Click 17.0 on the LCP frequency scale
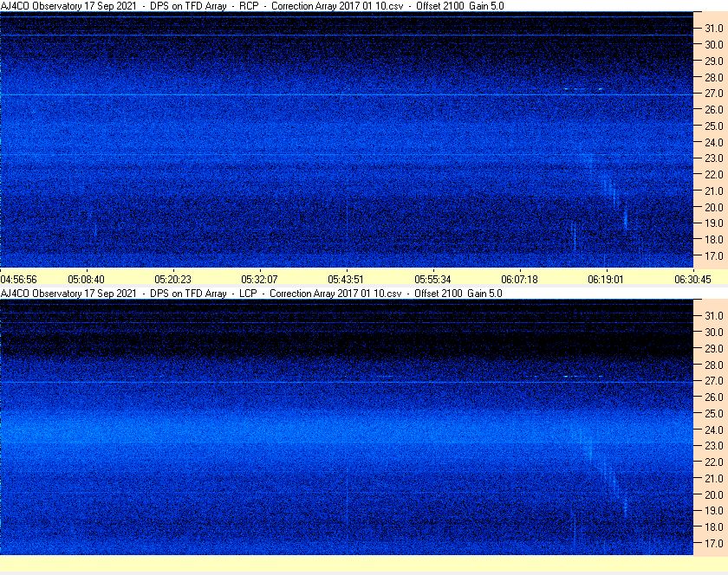 pos(714,543)
